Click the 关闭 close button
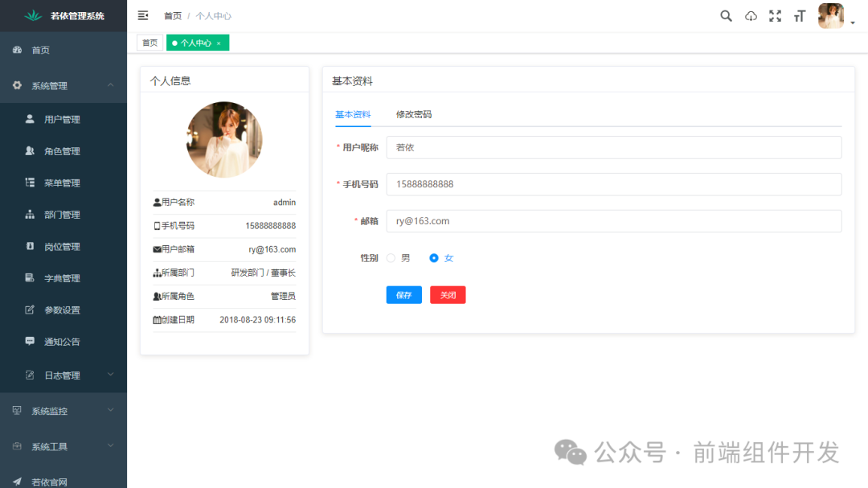Screen dimensions: 868x488 [447, 294]
